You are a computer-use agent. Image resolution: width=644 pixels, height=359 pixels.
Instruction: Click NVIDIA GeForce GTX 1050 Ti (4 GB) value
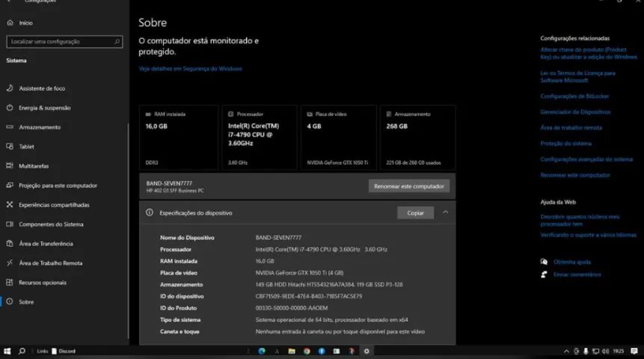(x=299, y=273)
